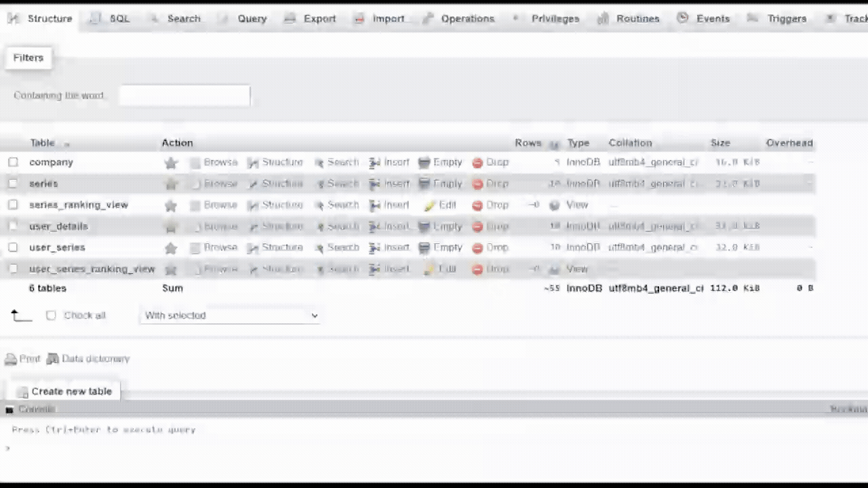Tick the checkbox for company table
Viewport: 868px width, 488px height.
point(13,163)
